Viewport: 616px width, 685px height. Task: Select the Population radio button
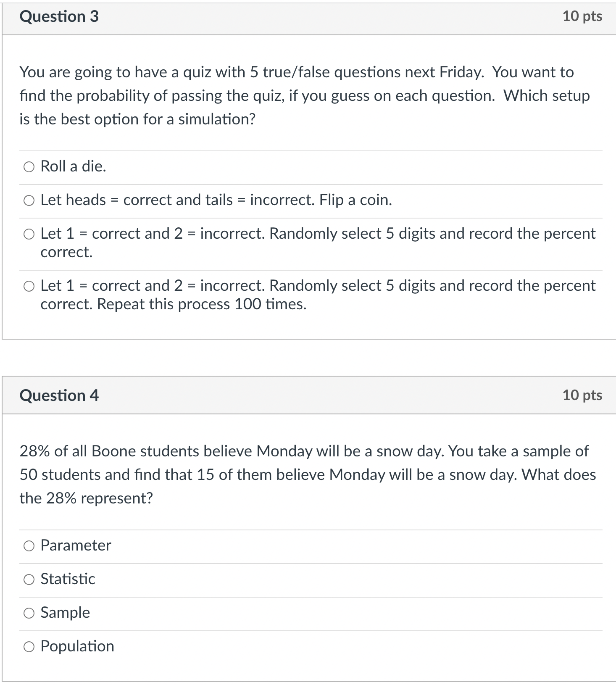29,647
